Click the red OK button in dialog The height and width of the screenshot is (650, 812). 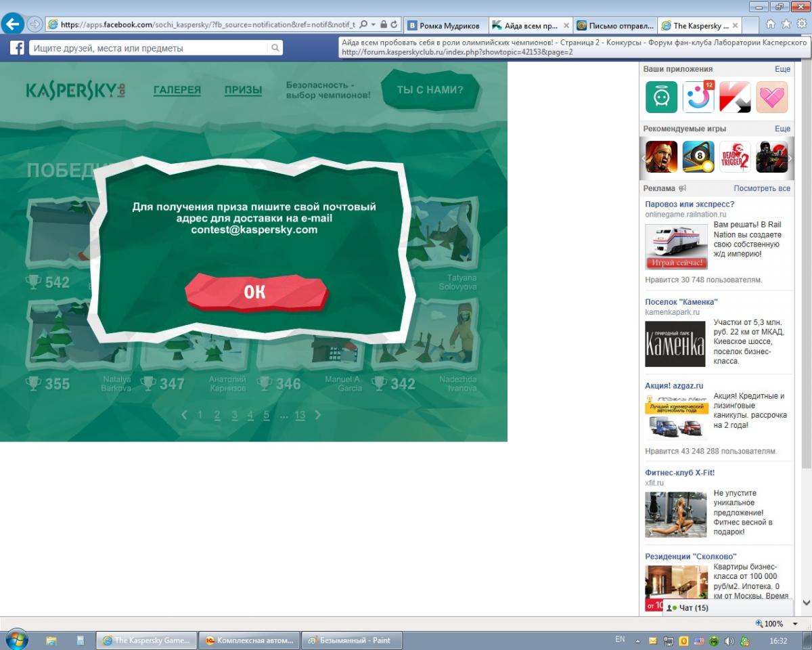tap(256, 292)
